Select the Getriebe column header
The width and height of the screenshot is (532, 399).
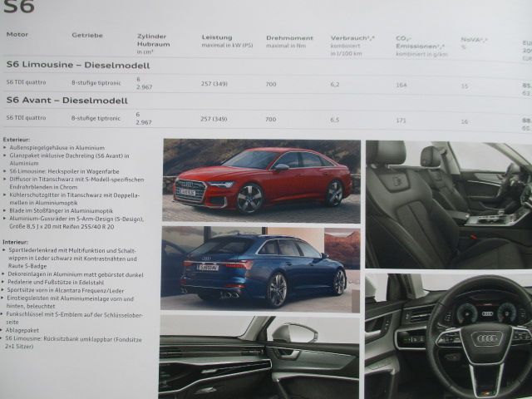86,36
